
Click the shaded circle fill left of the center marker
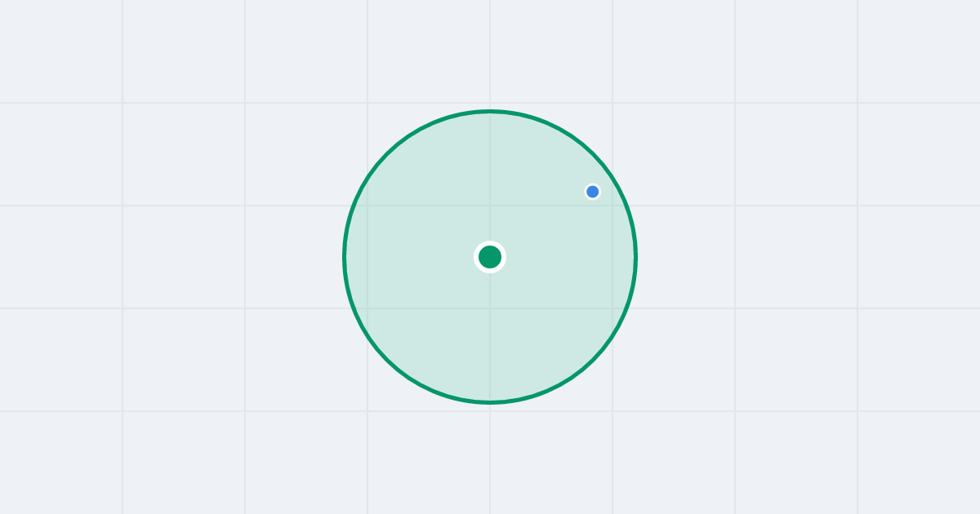coord(416,257)
